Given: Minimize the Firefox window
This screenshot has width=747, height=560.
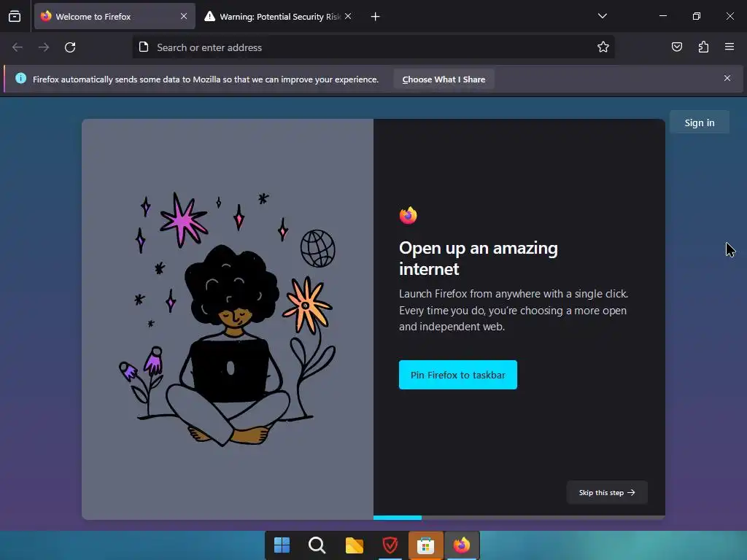Looking at the screenshot, I should coord(663,16).
